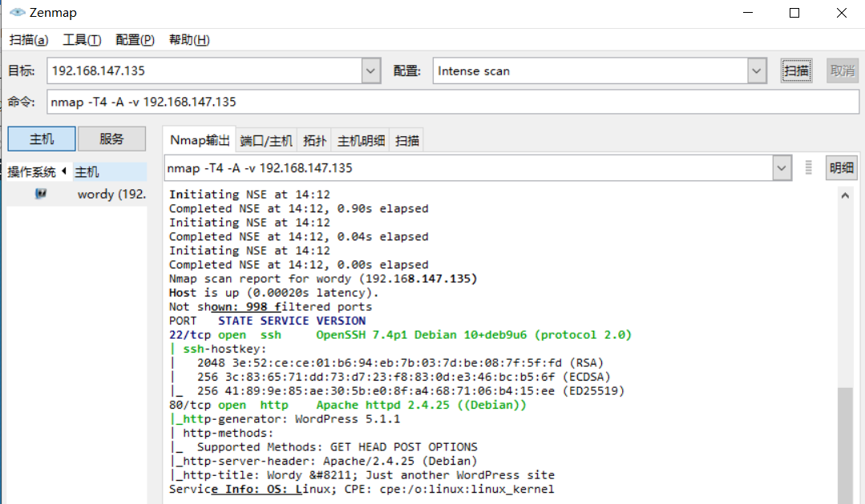Click the 'http-title: Wordy' line
Viewport: 865px width, 504px height.
pos(362,475)
